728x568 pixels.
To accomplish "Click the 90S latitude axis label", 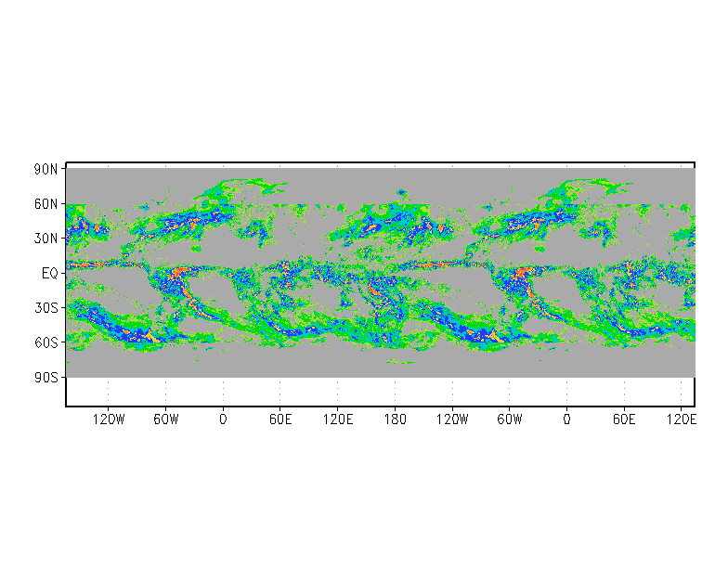I will click(x=45, y=377).
